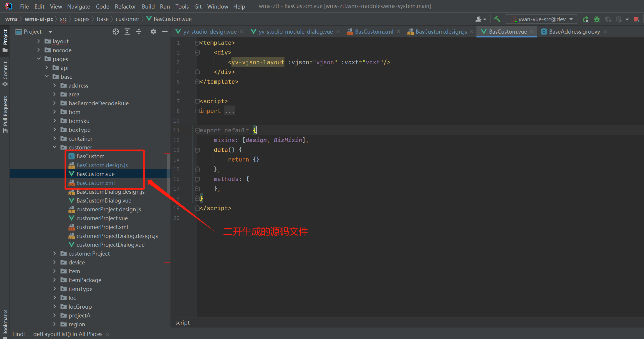Place cursor on line 14 return statement
Image resolution: width=644 pixels, height=339 pixels.
[x=243, y=159]
